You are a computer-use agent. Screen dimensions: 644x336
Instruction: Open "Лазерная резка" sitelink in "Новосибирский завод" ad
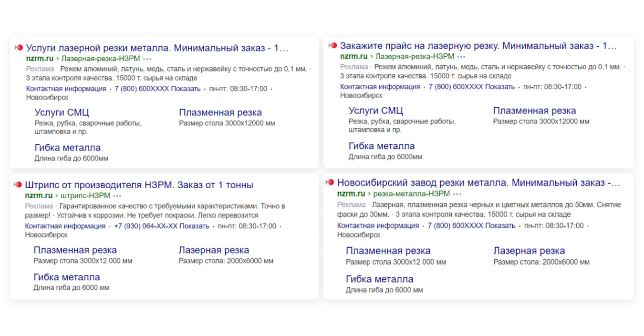point(529,251)
